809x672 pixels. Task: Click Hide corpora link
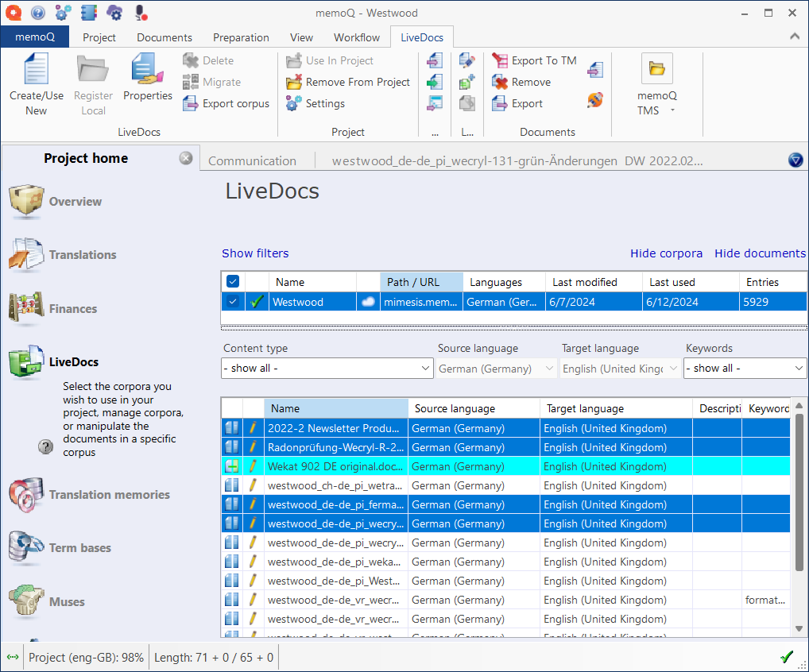pyautogui.click(x=666, y=253)
